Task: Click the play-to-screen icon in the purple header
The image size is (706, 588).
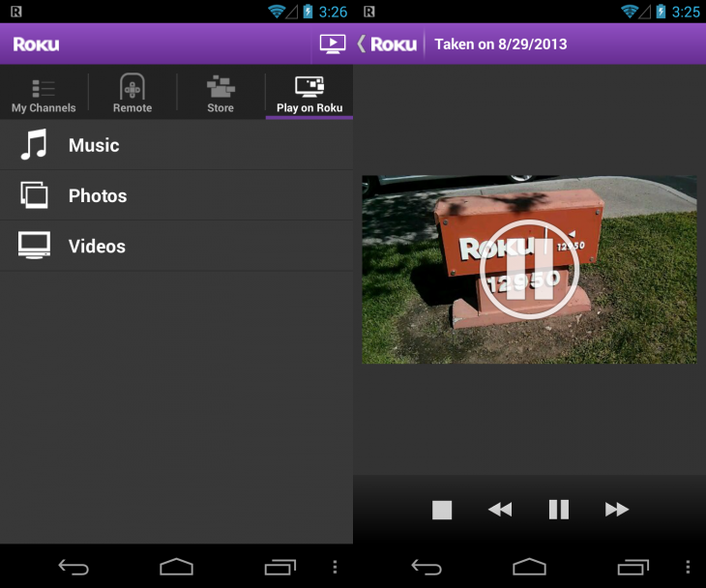Action: [x=332, y=44]
